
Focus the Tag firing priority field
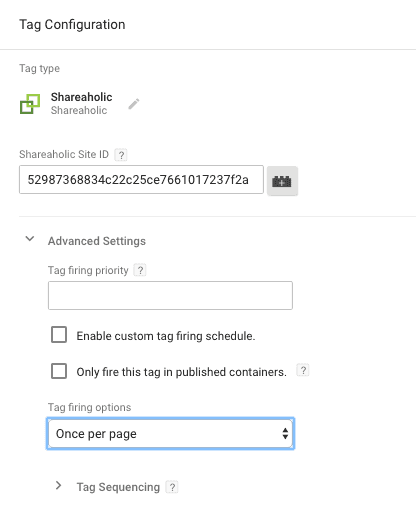(170, 295)
